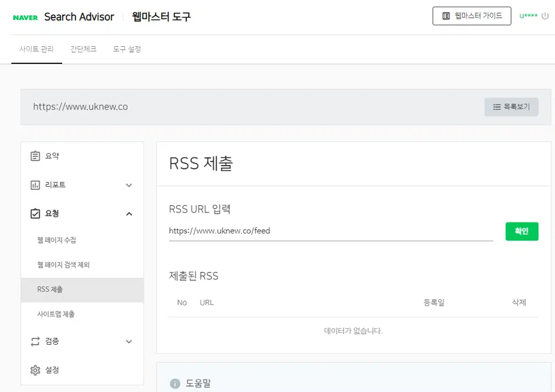Switch to 간단체크 tab
This screenshot has width=555, height=392.
tap(83, 49)
